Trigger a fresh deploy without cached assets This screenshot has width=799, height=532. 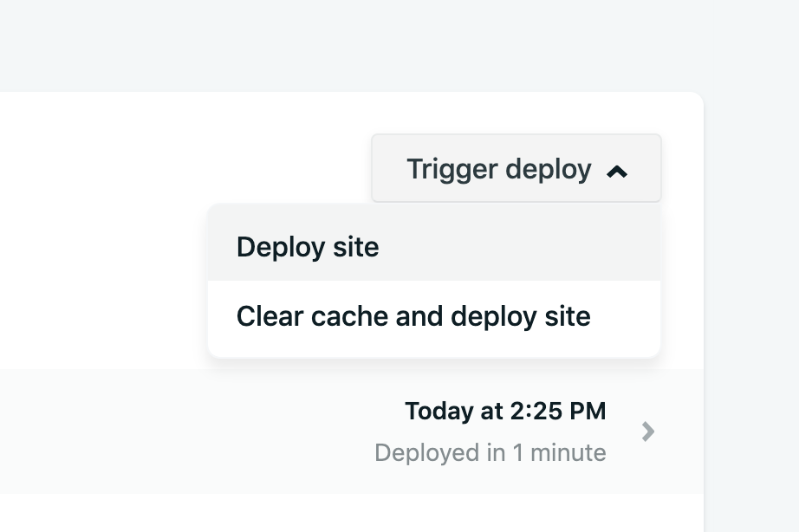tap(413, 316)
